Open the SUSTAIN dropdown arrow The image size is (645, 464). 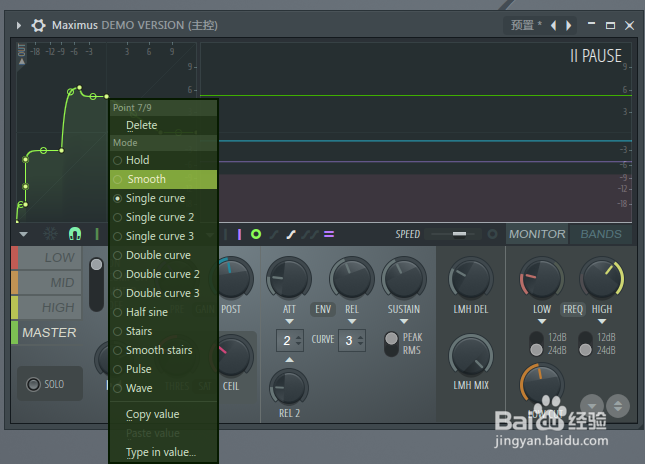point(404,321)
